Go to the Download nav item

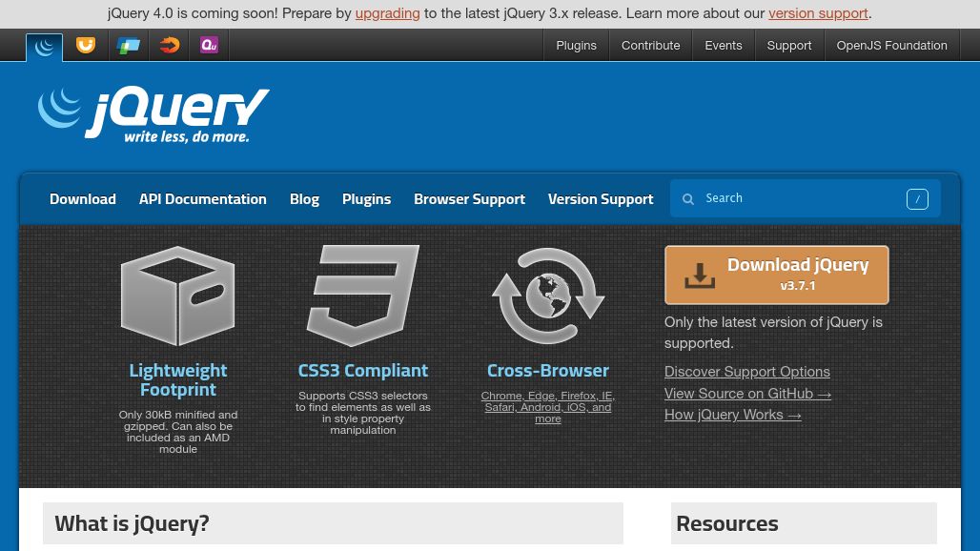(83, 199)
